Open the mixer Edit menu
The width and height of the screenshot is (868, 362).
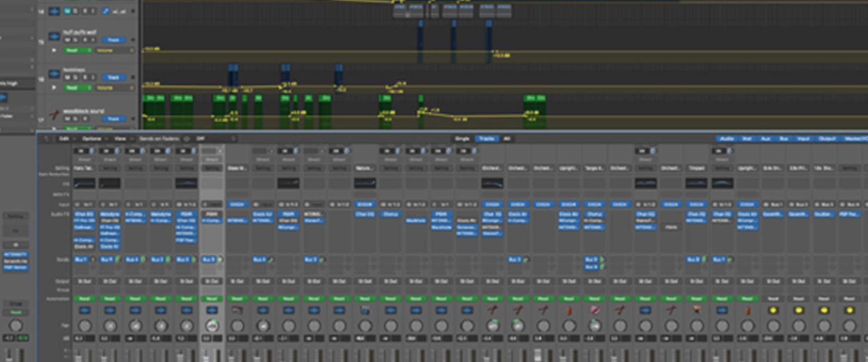[66, 138]
